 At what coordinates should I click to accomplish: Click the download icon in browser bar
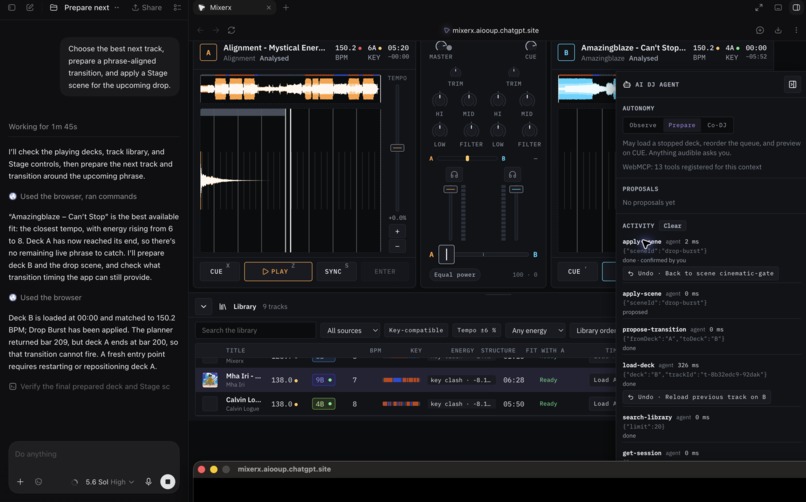(778, 30)
